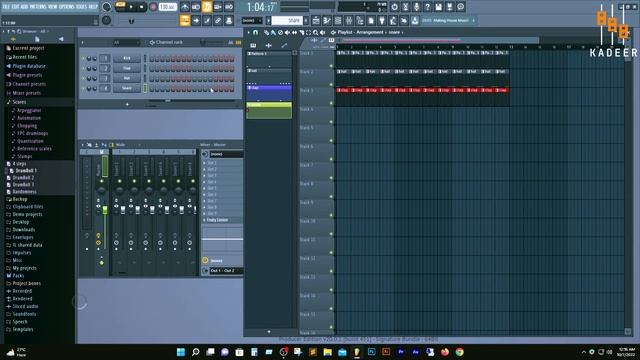
Task: Click the tempo display showing 130
Action: [x=168, y=7]
